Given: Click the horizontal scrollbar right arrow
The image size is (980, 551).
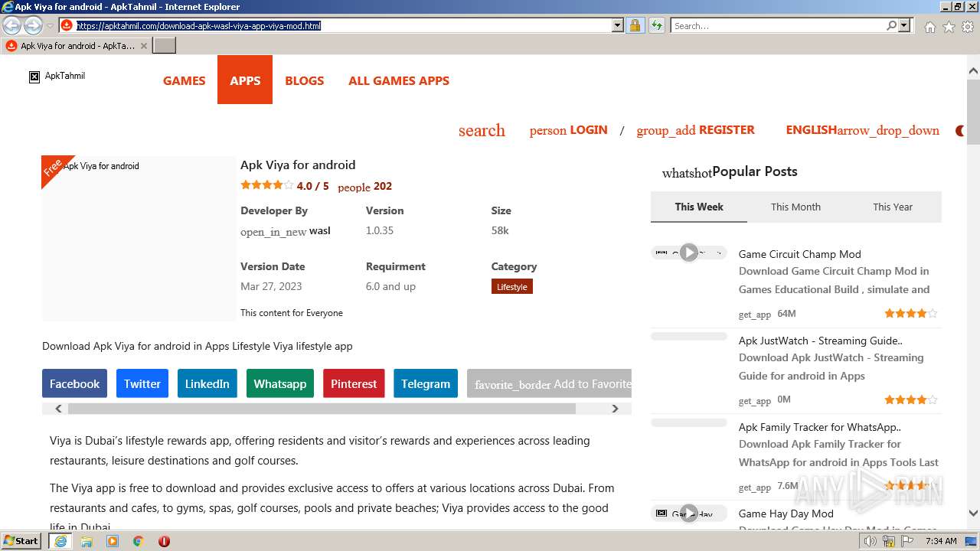Looking at the screenshot, I should click(615, 409).
